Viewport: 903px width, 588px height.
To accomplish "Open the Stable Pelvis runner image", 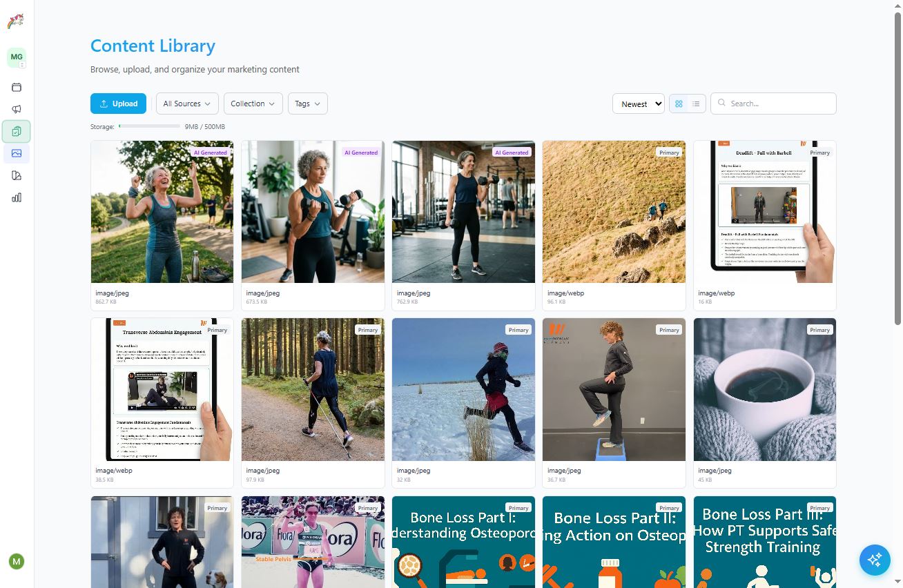I will [313, 542].
